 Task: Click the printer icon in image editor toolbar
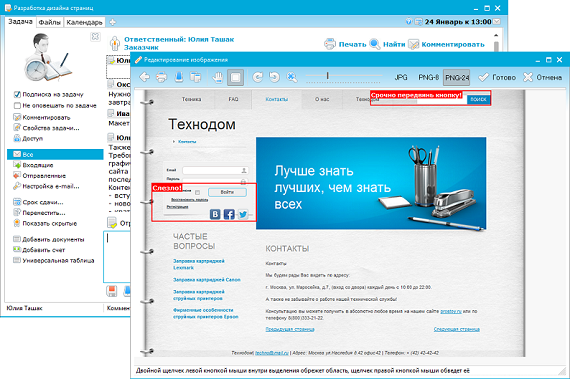161,77
